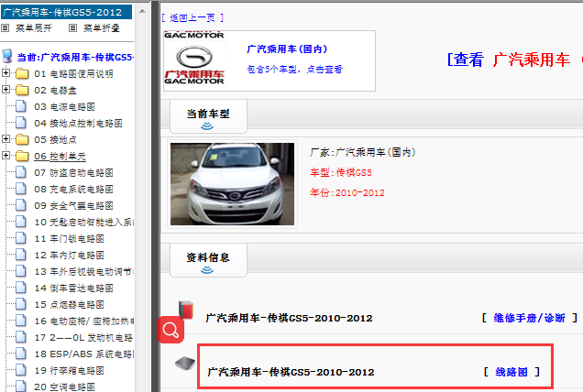The width and height of the screenshot is (583, 392).
Task: Click the 06 控制单元 folder icon
Action: [22, 156]
